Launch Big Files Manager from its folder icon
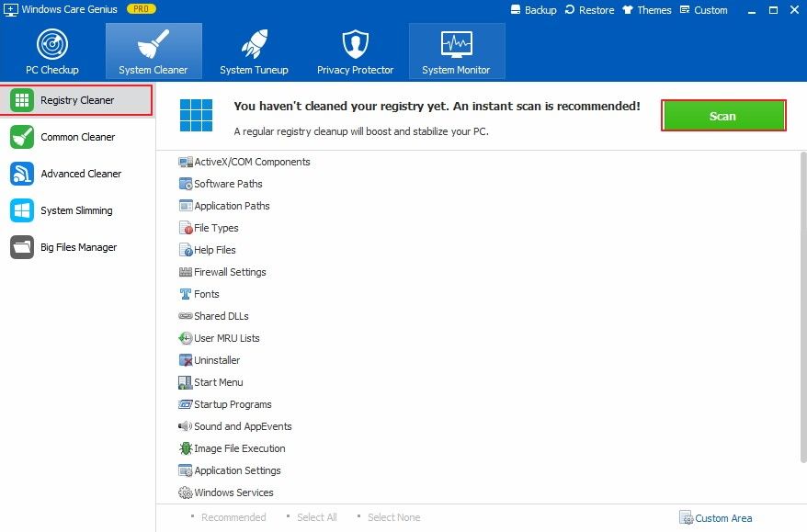Screen dimensions: 807x532 coord(22,247)
